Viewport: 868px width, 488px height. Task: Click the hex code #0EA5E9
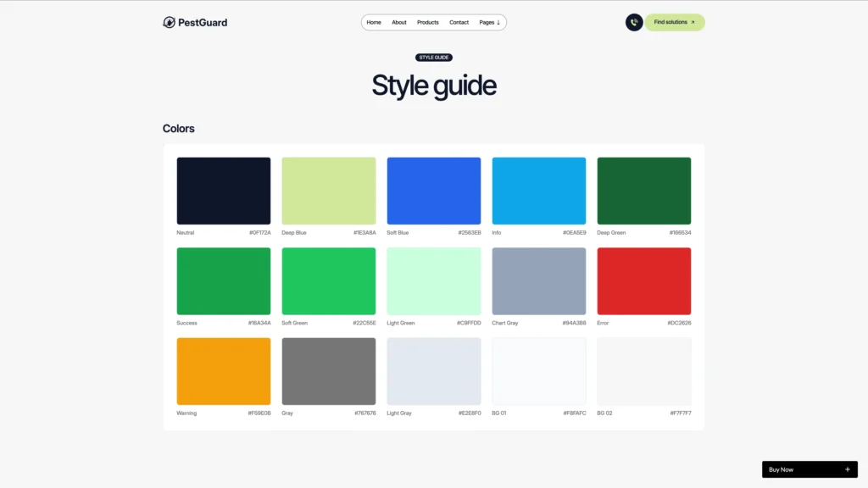574,233
